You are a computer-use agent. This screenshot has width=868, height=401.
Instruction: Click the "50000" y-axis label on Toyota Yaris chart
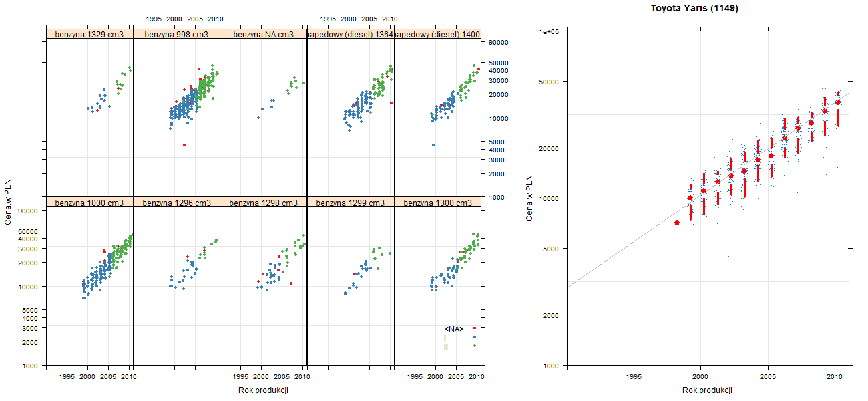(x=550, y=82)
